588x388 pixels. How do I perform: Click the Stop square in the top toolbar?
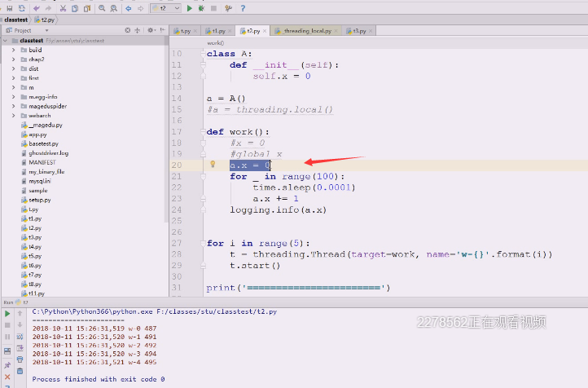(213, 8)
